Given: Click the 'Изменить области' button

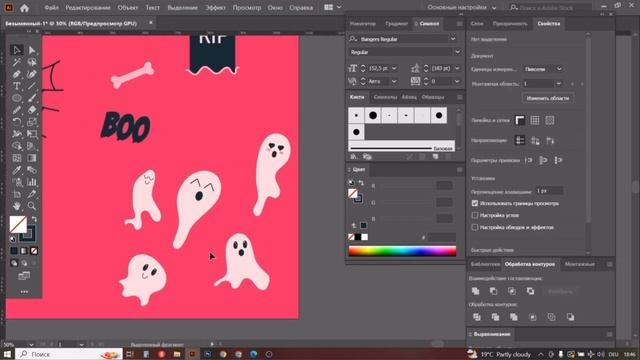Looking at the screenshot, I should tap(548, 98).
